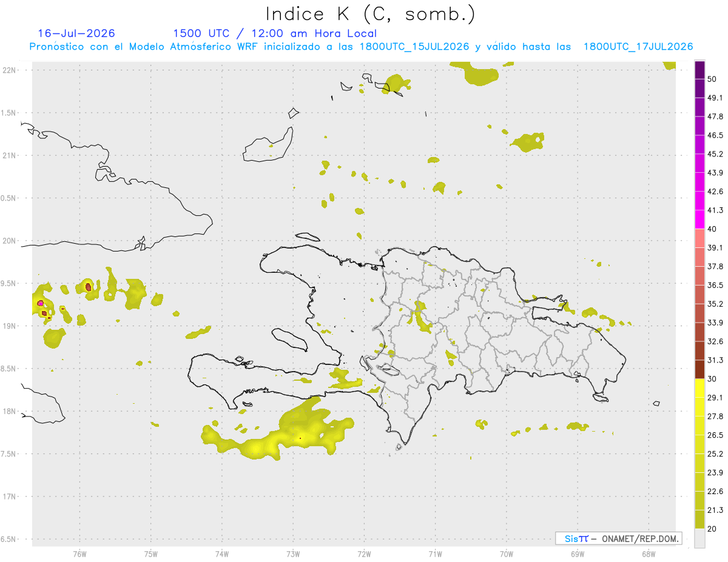728x562 pixels.
Task: Click the salmon swatch between 39.1 and 40
Action: [x=699, y=238]
